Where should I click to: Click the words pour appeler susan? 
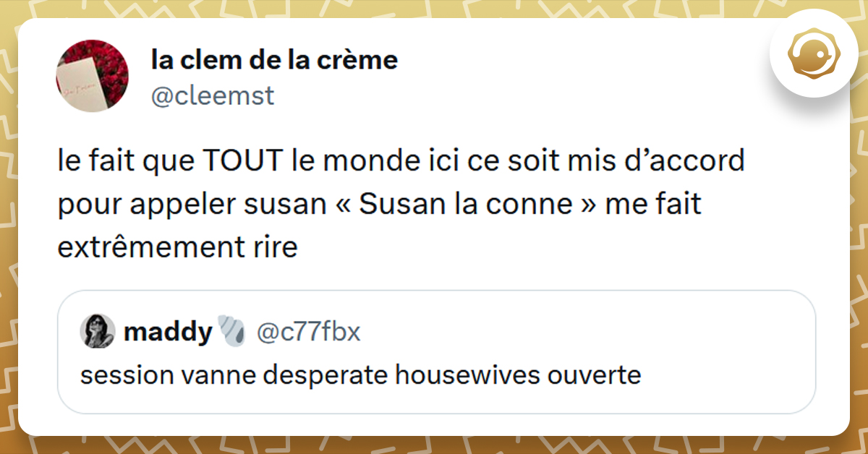click(x=191, y=205)
